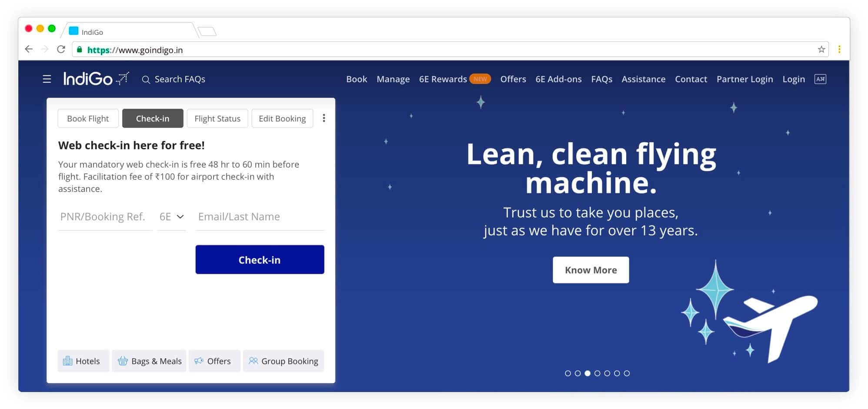This screenshot has height=409, width=868.
Task: Expand the 6E airline code dropdown
Action: click(x=172, y=217)
